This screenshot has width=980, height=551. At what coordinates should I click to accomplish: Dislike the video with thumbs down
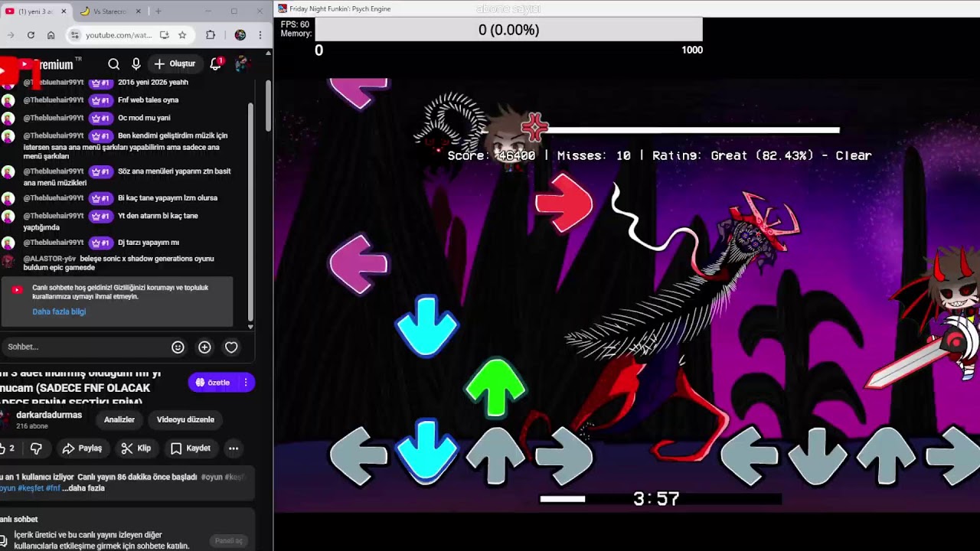(x=36, y=448)
